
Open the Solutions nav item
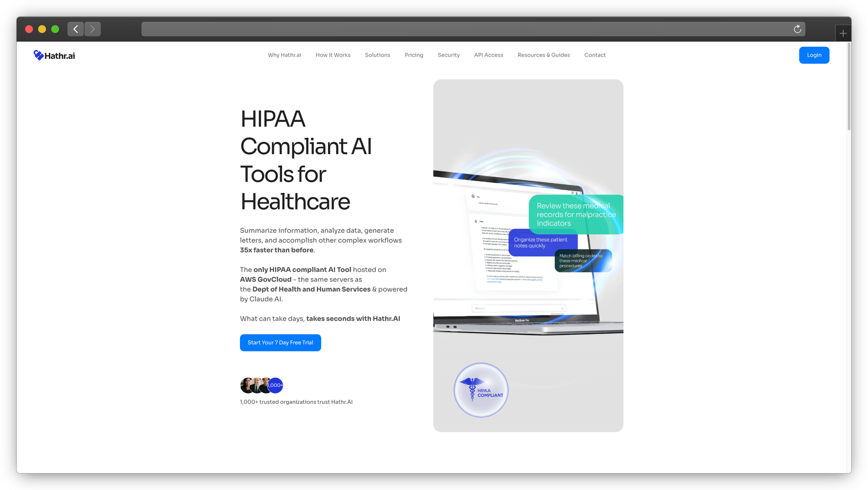point(378,55)
